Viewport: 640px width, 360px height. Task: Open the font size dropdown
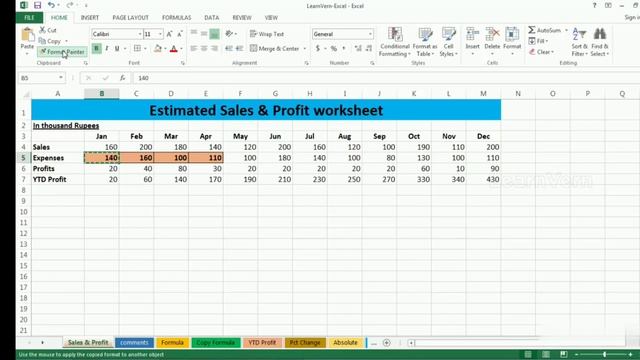coord(160,34)
